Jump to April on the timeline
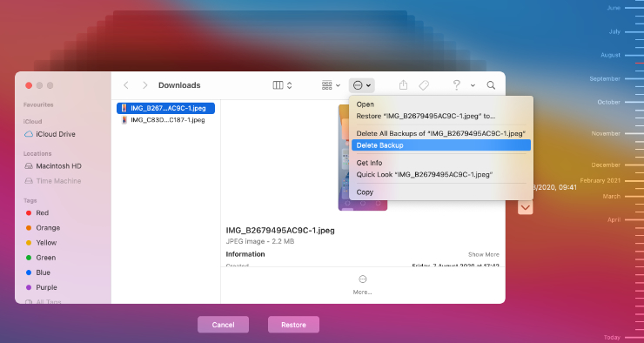Viewport: 644px width, 343px height. tap(614, 219)
